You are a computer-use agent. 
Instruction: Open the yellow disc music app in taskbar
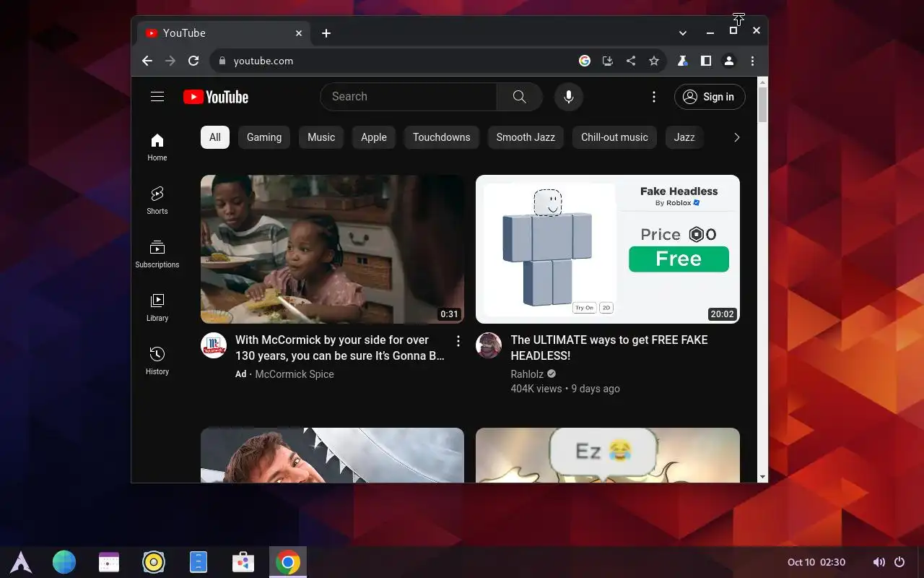tap(154, 562)
